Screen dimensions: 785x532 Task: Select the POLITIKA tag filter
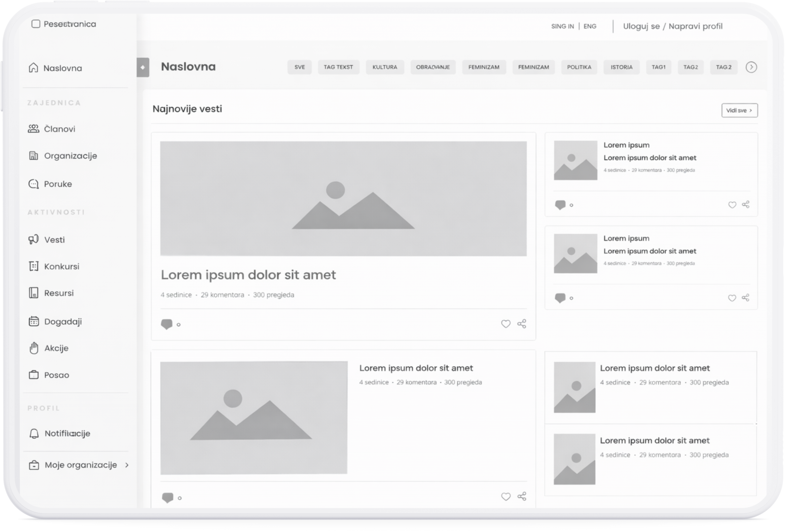coord(579,67)
